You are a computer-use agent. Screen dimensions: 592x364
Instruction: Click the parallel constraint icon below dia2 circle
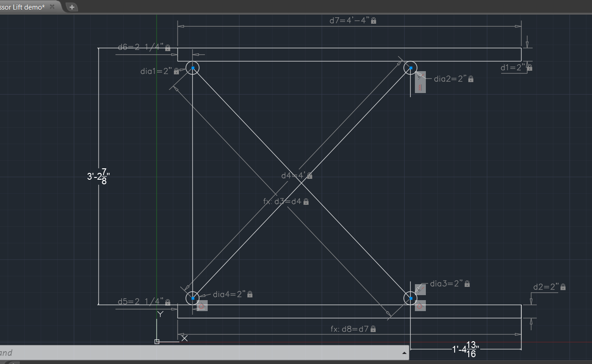pyautogui.click(x=420, y=88)
